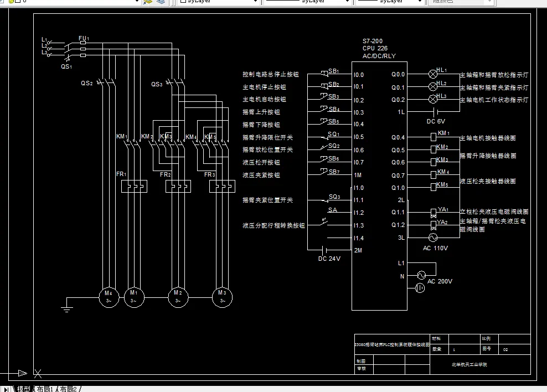Select the M4 motor symbol

tap(109, 297)
